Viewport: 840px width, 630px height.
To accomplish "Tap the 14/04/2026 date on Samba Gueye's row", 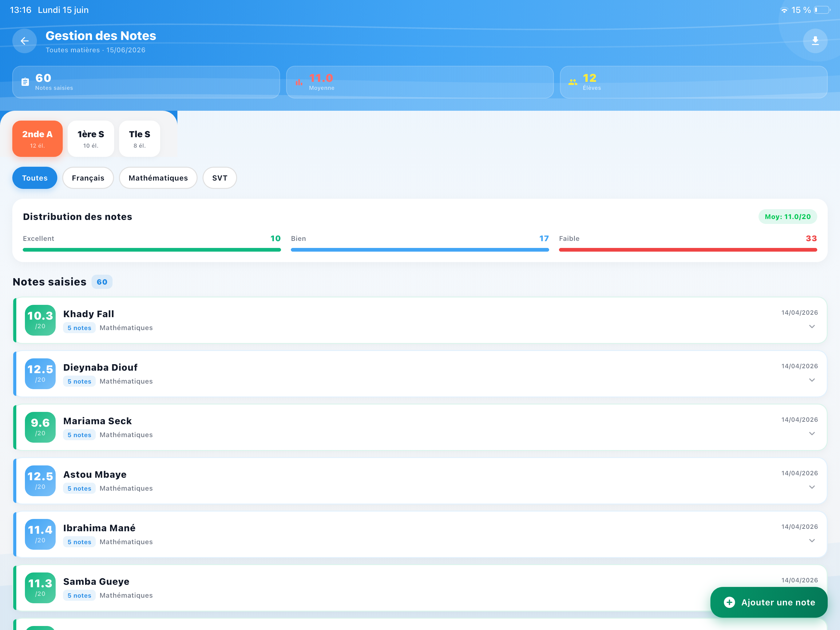I will point(799,580).
